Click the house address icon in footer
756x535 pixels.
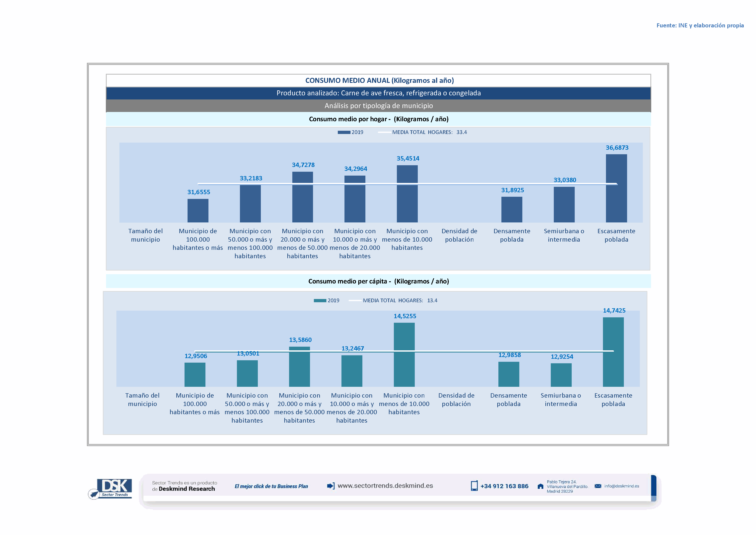tap(540, 486)
